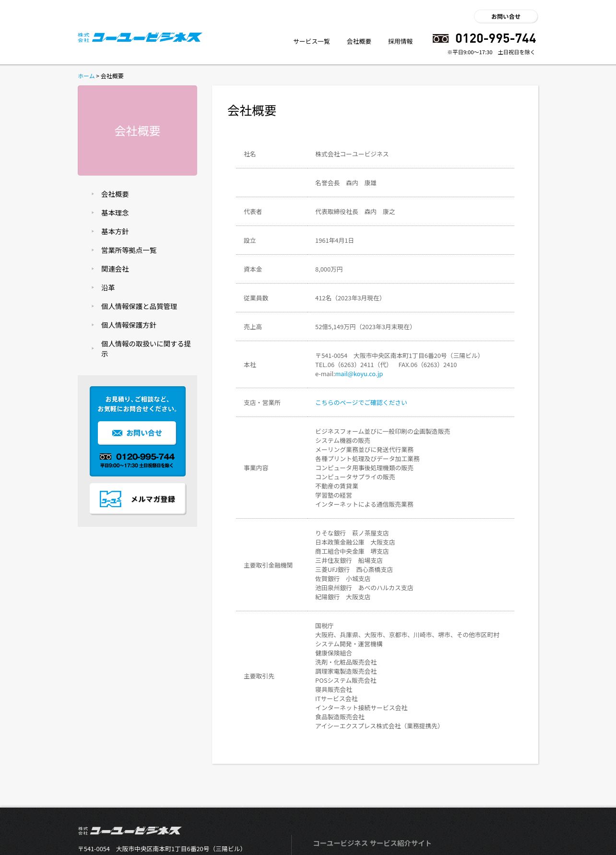Click the コーユービジネス header logo
Viewport: 616px width, 855px height.
click(140, 37)
